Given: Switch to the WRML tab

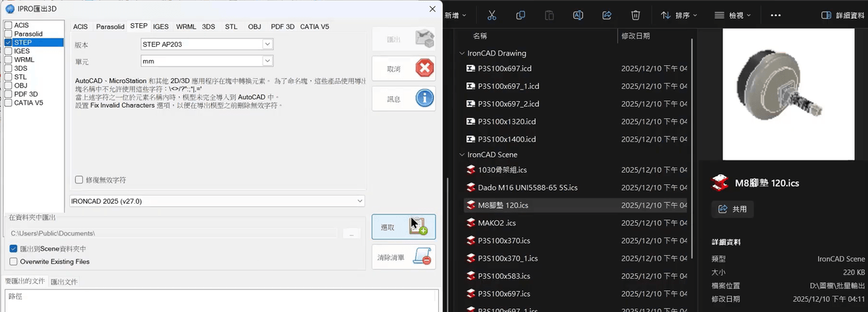Looking at the screenshot, I should (x=186, y=27).
